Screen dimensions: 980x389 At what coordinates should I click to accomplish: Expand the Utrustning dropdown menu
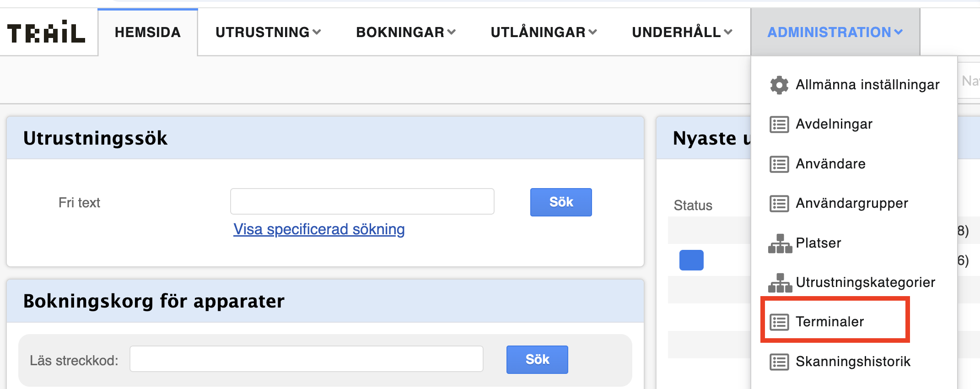[x=268, y=32]
